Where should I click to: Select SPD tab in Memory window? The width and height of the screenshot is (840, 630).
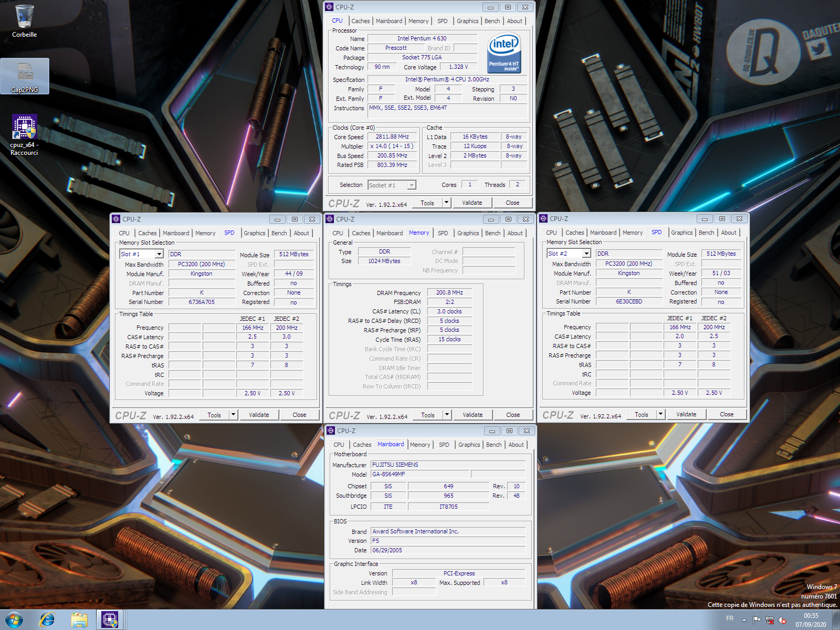[443, 233]
